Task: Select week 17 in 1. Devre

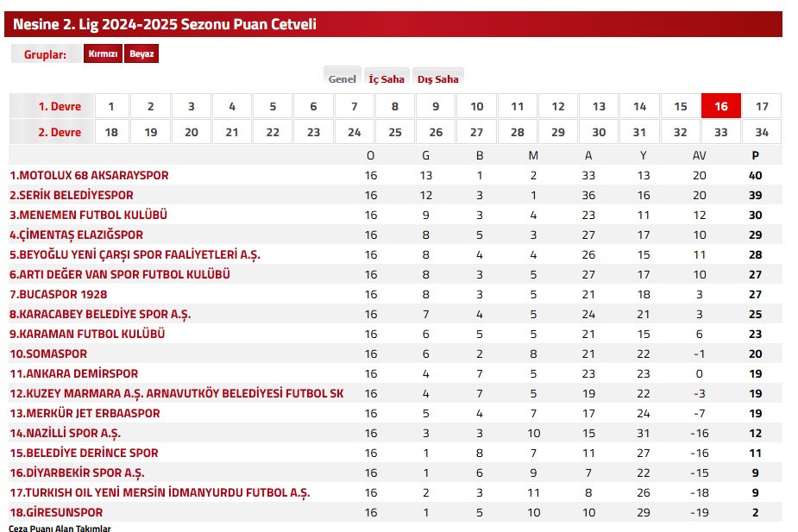Action: pos(762,106)
